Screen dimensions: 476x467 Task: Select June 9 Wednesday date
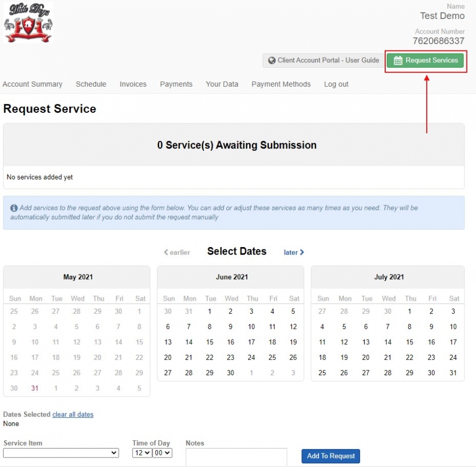[230, 327]
